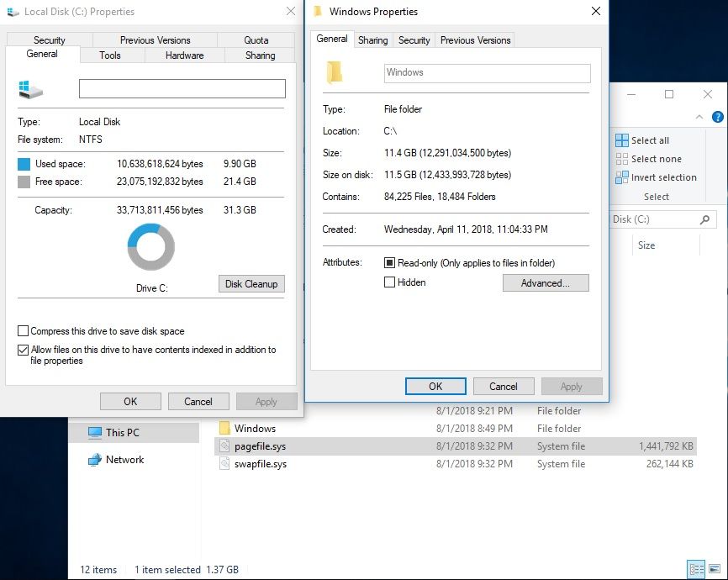Select the Windows folder row text
Image resolution: width=728 pixels, height=580 pixels.
(255, 428)
